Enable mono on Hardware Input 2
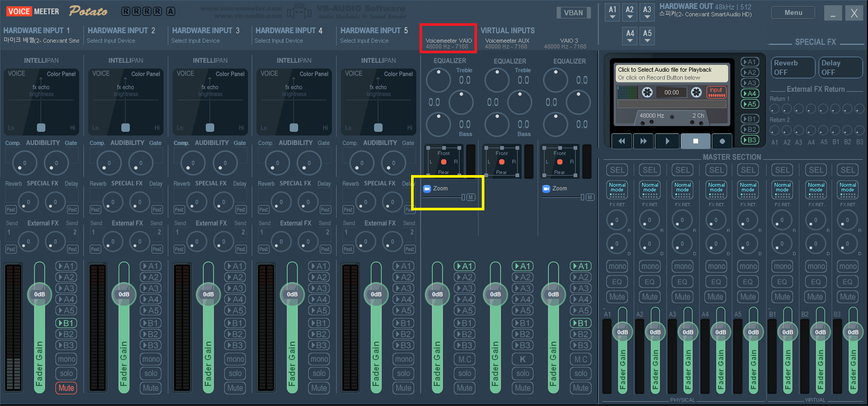This screenshot has width=868, height=406. pos(150,359)
